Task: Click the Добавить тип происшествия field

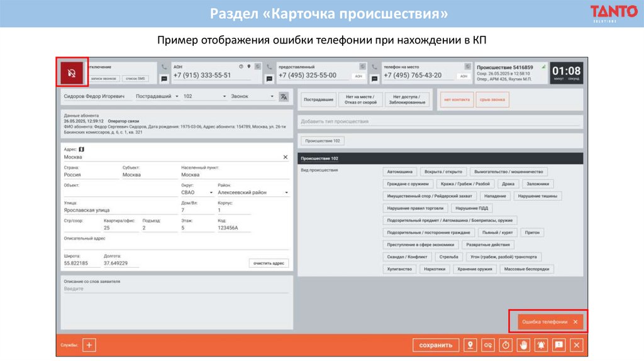Action: tap(440, 121)
